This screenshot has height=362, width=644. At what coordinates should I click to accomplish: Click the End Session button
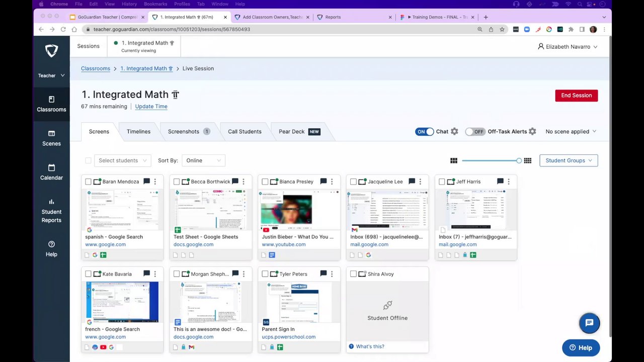(x=576, y=96)
